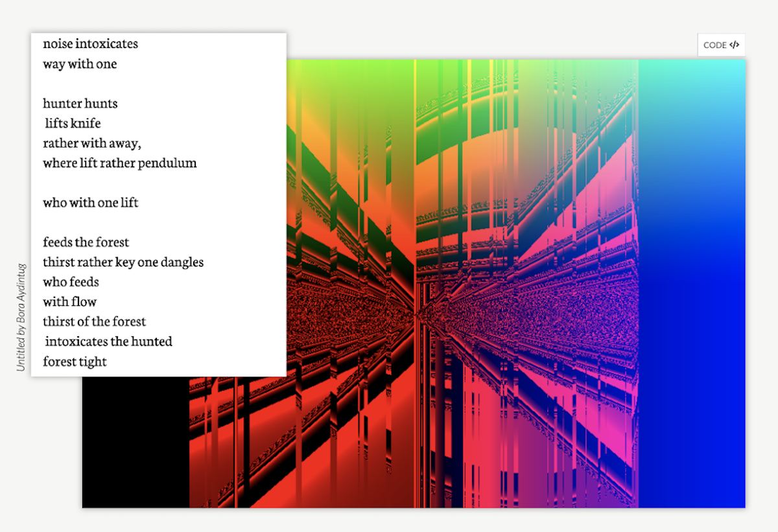Click on the 'hunter hunts' line
778x532 pixels.
click(x=80, y=103)
